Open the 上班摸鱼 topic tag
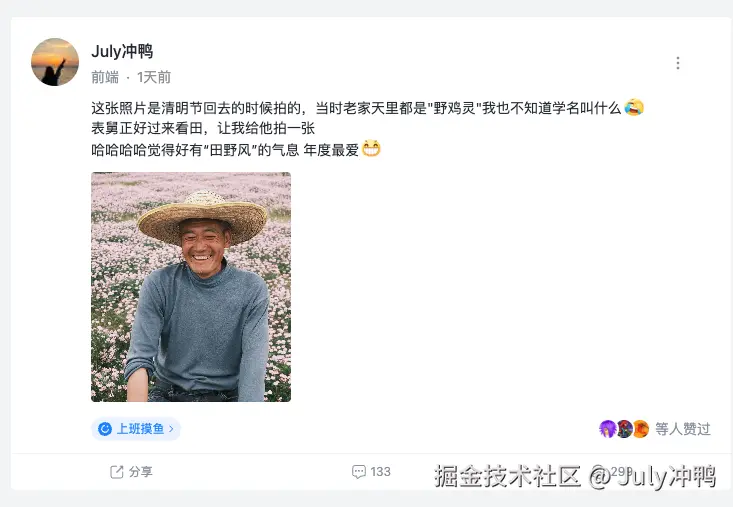Viewport: 733px width, 507px height. 136,429
